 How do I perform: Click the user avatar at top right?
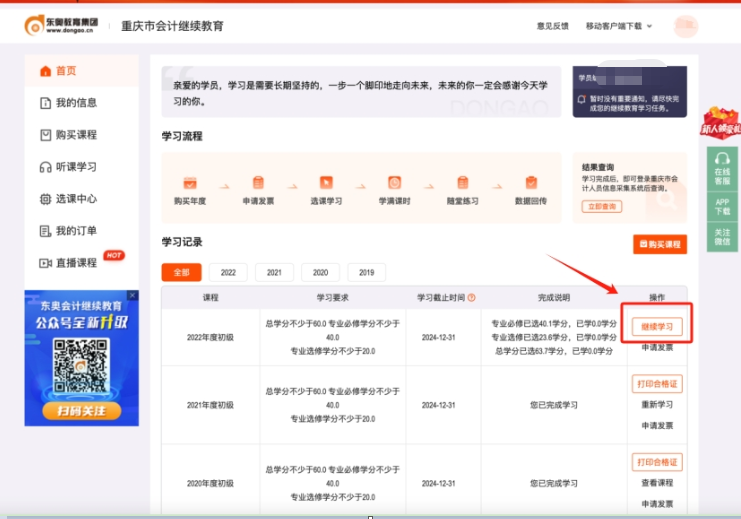[x=686, y=26]
